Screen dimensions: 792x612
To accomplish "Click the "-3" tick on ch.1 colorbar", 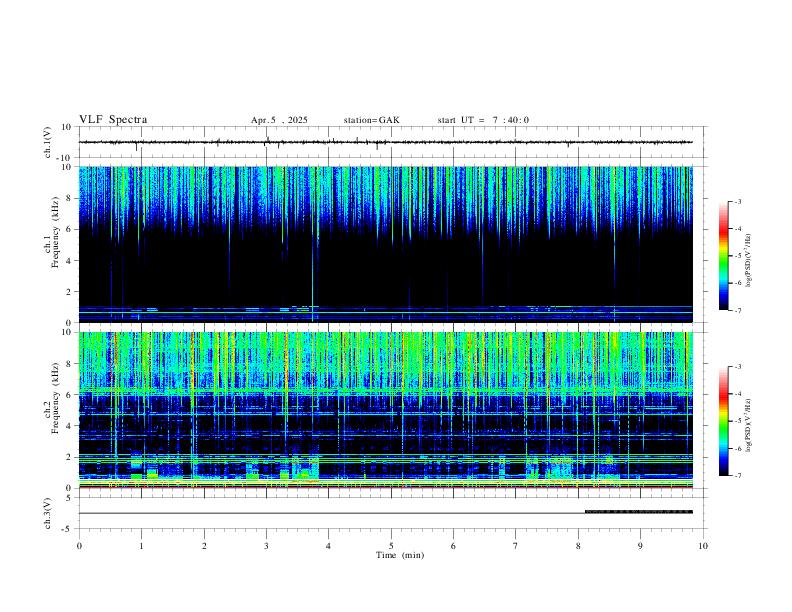I will pos(738,202).
